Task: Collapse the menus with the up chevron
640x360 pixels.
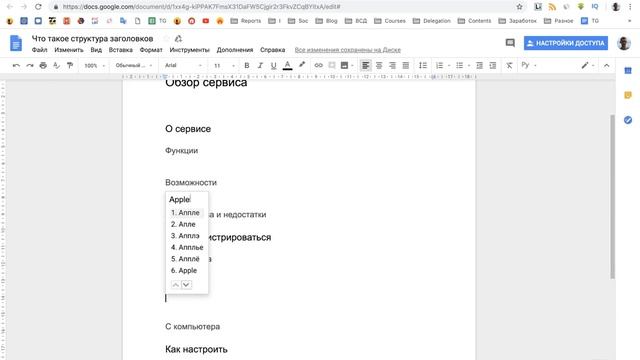Action: point(607,65)
